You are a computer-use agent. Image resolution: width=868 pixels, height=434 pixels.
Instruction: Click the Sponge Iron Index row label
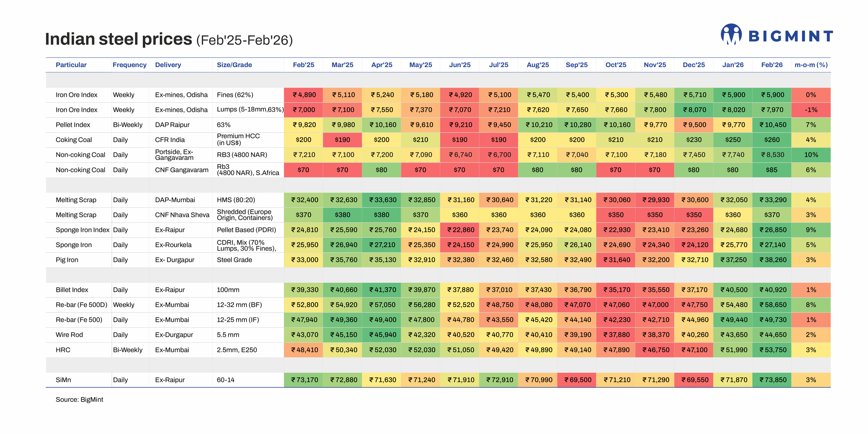pyautogui.click(x=82, y=230)
